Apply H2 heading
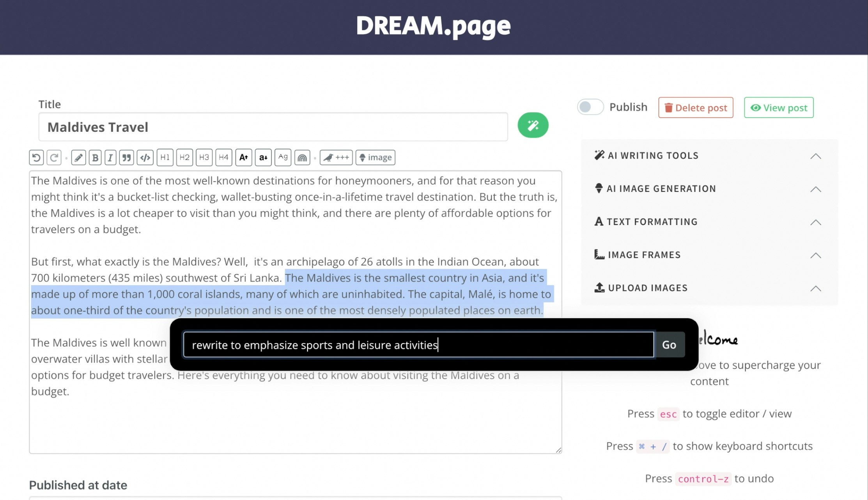 pyautogui.click(x=184, y=158)
